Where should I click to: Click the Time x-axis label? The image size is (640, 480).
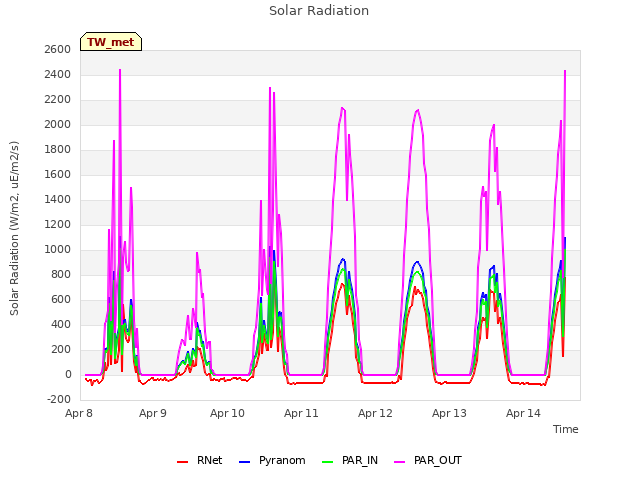[565, 429]
